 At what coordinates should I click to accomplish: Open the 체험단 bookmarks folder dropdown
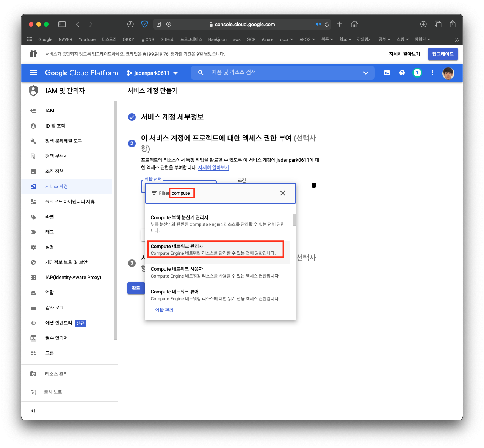423,39
